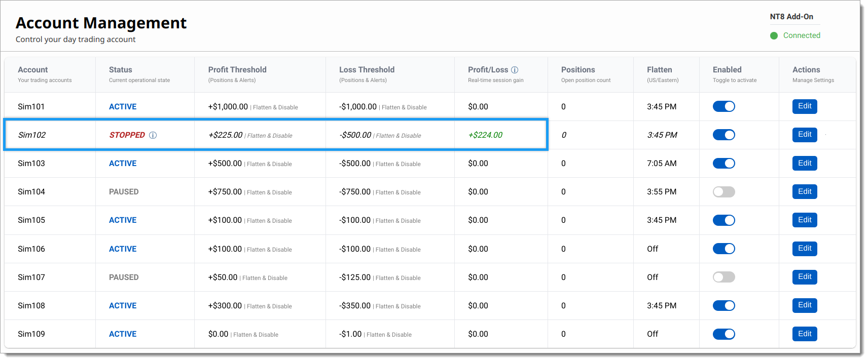Click the Status column header
Viewport: 868px width, 361px height.
120,70
